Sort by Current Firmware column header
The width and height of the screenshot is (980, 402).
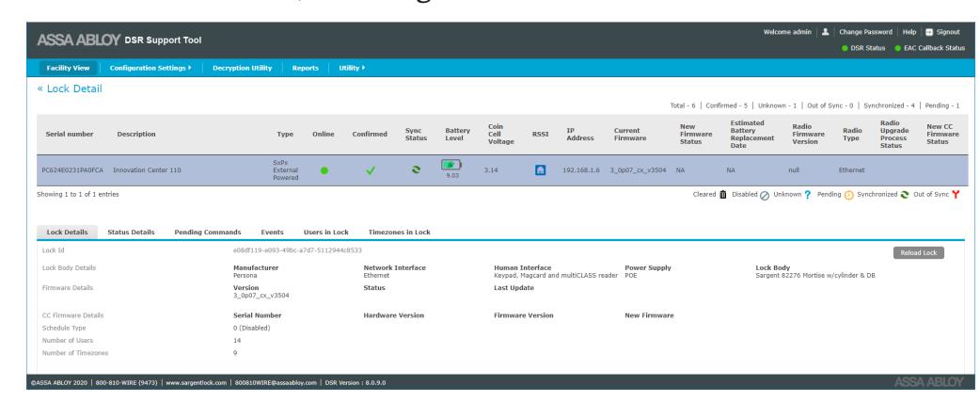pos(630,135)
